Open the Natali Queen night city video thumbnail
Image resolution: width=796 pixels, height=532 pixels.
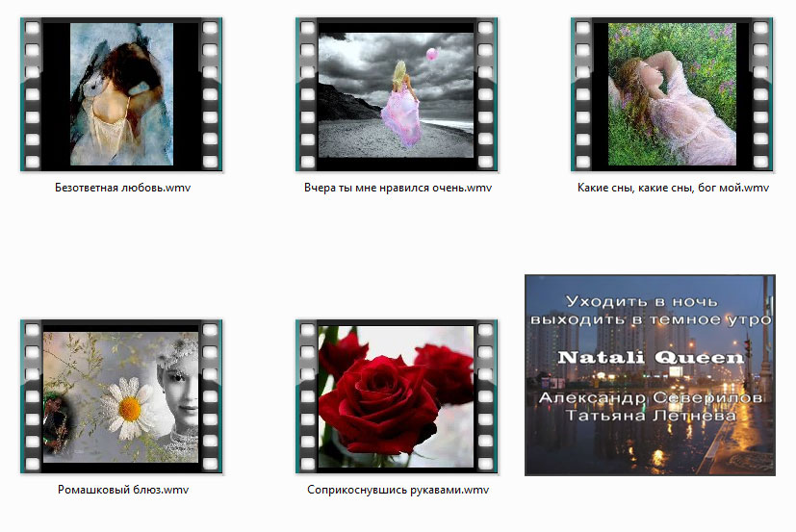click(650, 375)
